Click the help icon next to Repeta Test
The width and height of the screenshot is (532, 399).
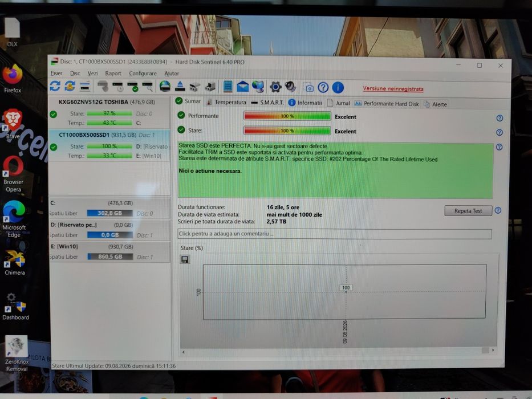point(498,210)
